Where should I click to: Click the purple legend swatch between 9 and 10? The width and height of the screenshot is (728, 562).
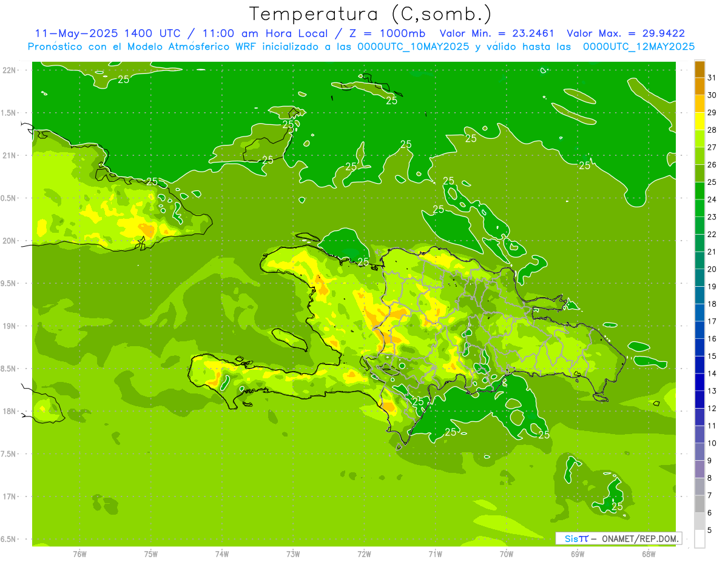coord(699,452)
